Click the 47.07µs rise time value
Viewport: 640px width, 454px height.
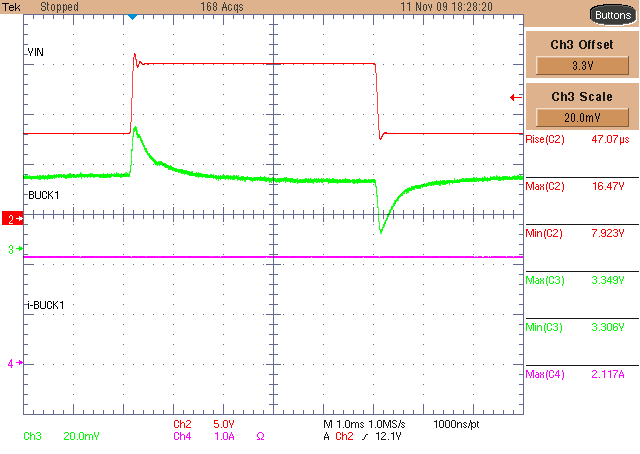pos(610,139)
